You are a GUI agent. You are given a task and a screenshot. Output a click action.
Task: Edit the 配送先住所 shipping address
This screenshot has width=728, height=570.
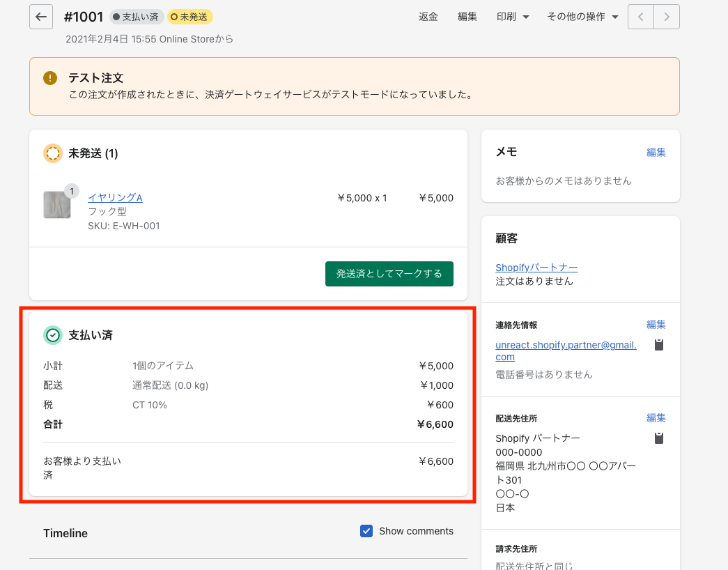pos(656,418)
